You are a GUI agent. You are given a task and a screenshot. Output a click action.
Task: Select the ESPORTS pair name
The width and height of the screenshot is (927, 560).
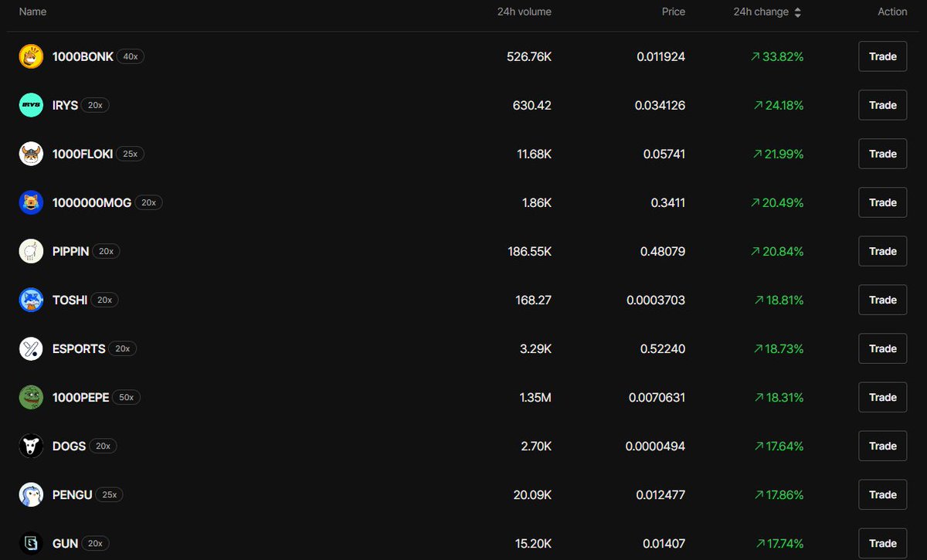click(79, 348)
